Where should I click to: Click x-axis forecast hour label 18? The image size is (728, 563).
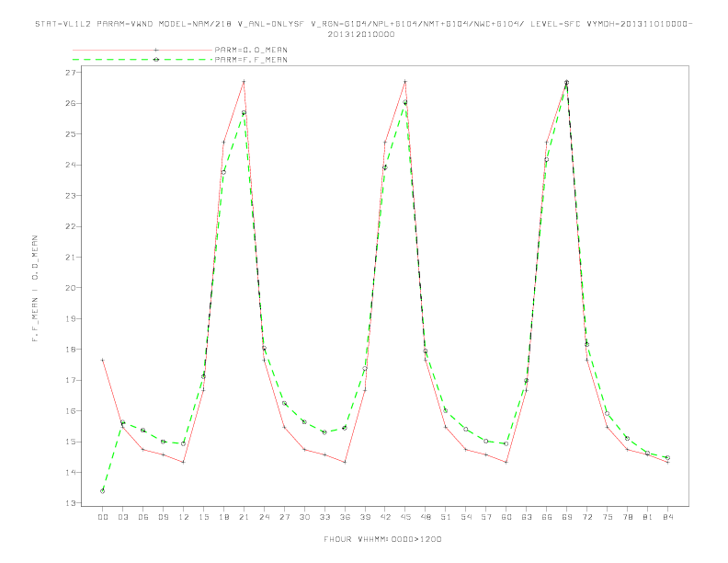223,517
